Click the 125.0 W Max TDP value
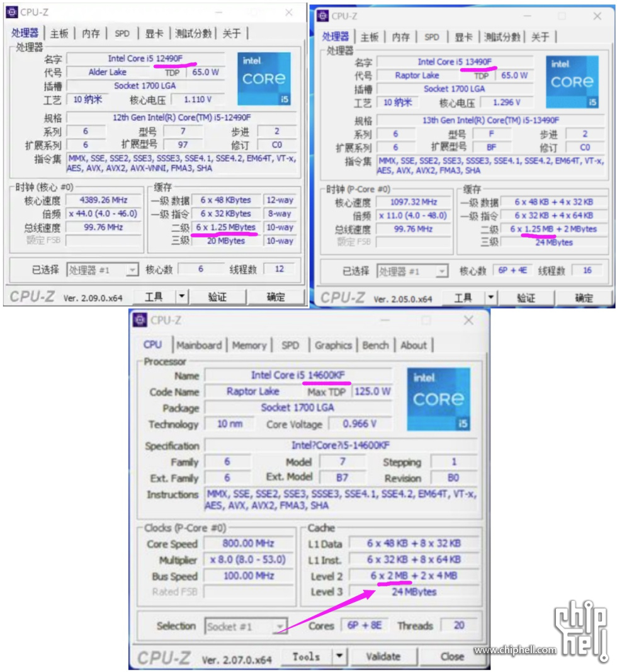 (x=372, y=391)
